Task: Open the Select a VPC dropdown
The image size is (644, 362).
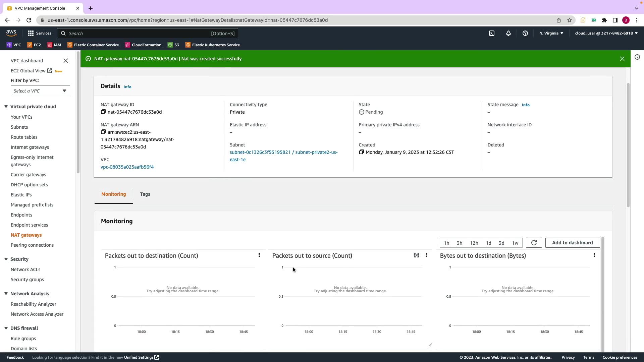Action: (40, 91)
